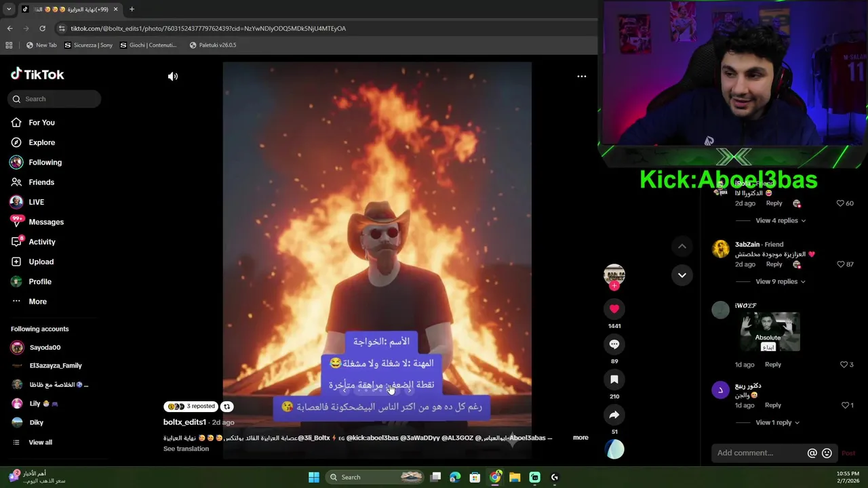Like iWOLF's GIF comment
Viewport: 868px width, 488px height.
click(x=844, y=365)
